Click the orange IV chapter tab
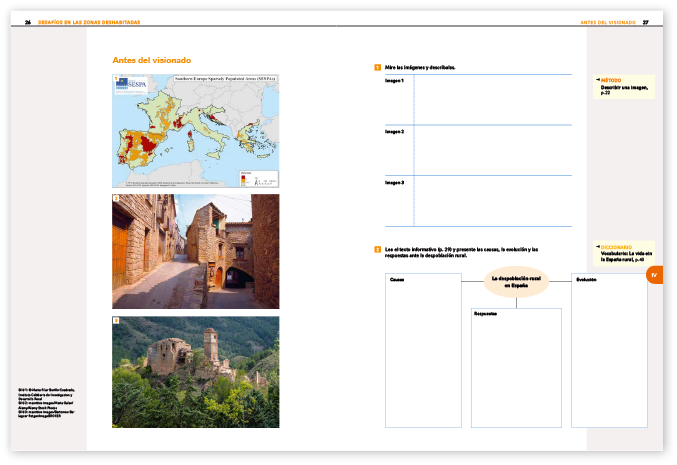The height and width of the screenshot is (465, 677). (x=655, y=275)
